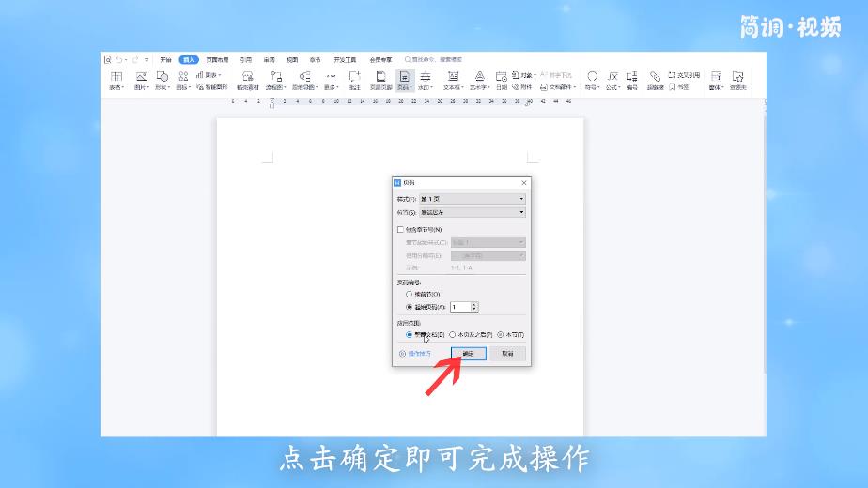Choose the 本页及之后 apply-range radio button
The image size is (868, 488).
453,334
